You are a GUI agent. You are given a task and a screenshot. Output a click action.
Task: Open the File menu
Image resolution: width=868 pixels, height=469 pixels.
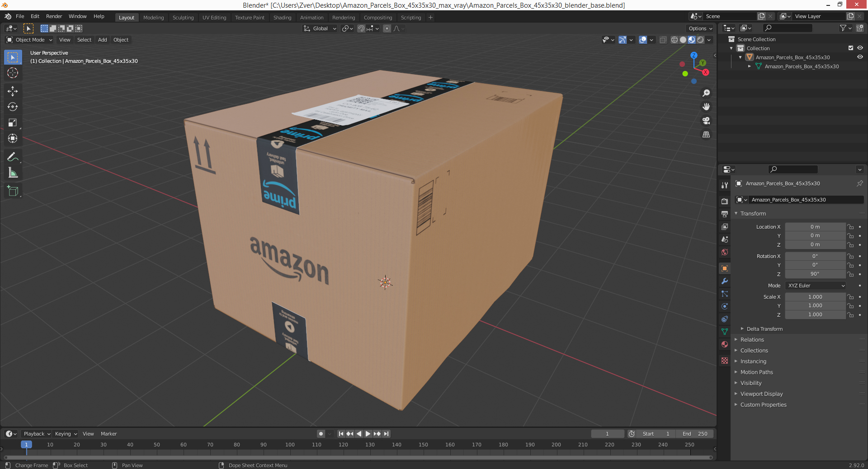point(20,16)
